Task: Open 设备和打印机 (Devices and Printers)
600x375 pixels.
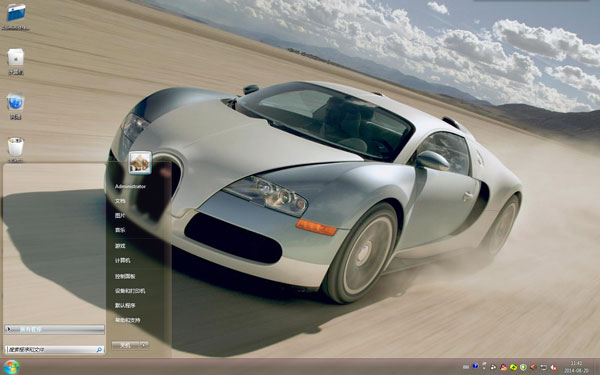Action: pyautogui.click(x=130, y=291)
